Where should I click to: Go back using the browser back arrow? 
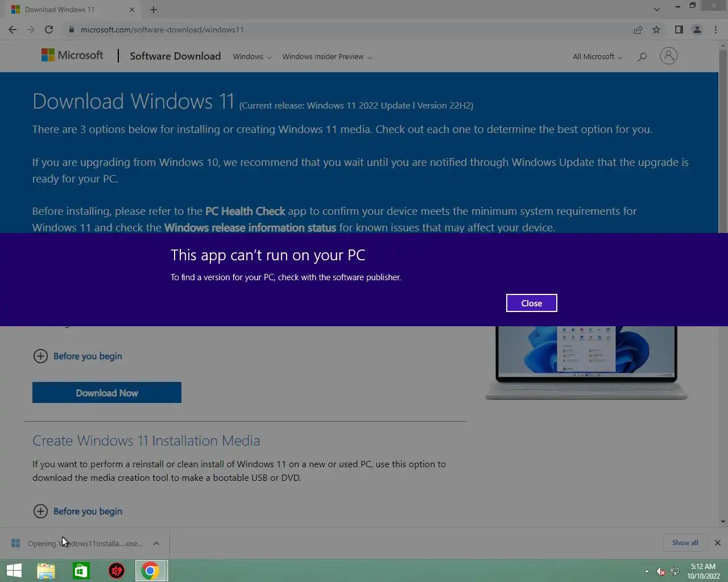13,30
